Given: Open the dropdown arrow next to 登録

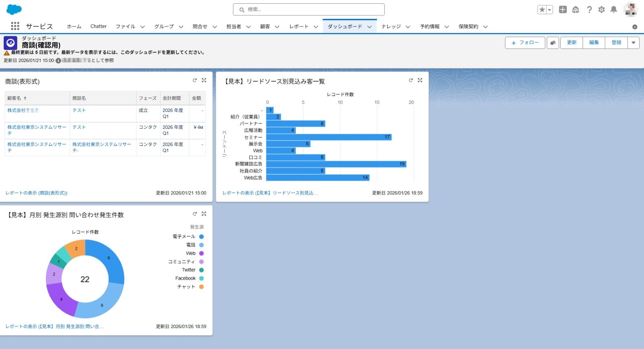Looking at the screenshot, I should [x=633, y=43].
